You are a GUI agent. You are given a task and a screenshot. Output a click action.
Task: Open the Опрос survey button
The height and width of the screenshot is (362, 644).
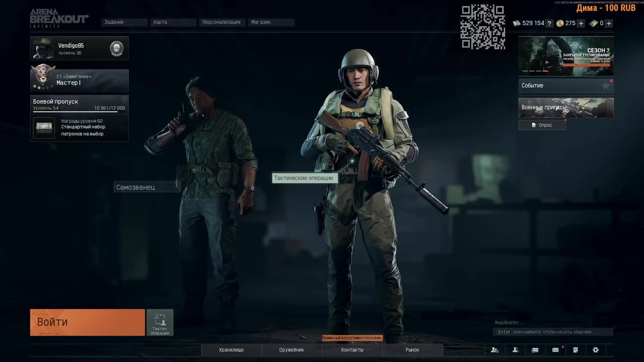pyautogui.click(x=542, y=125)
